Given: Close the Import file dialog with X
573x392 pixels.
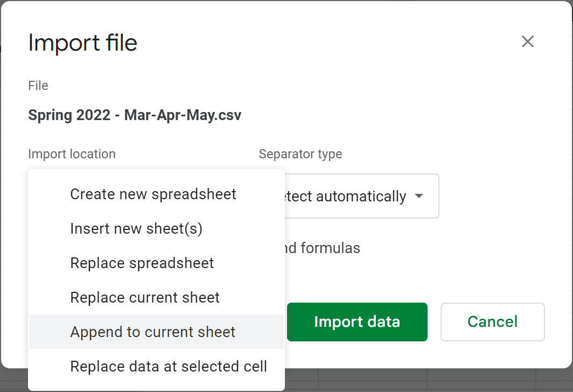Looking at the screenshot, I should [x=527, y=41].
